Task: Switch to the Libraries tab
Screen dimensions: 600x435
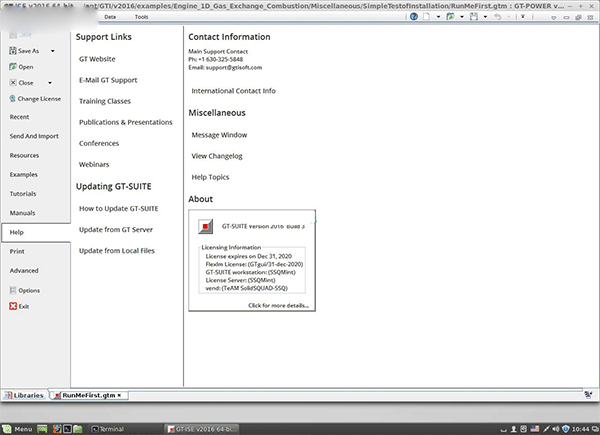Action: click(x=24, y=395)
